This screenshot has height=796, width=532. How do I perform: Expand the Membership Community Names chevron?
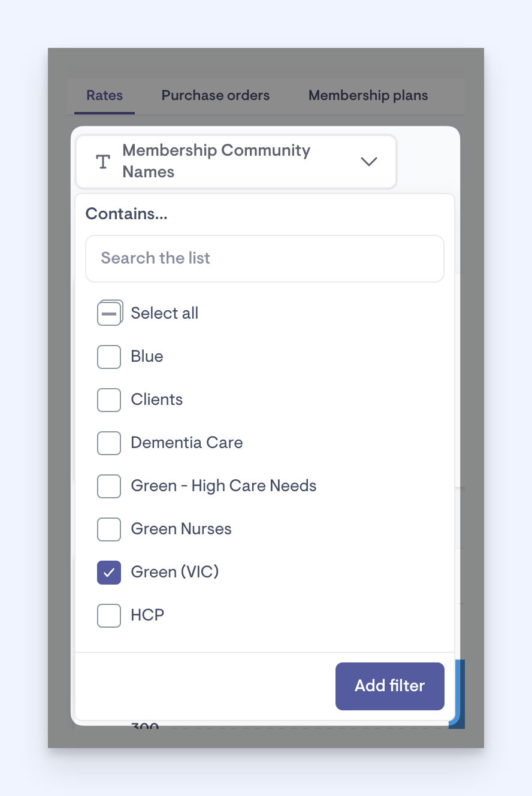(369, 161)
